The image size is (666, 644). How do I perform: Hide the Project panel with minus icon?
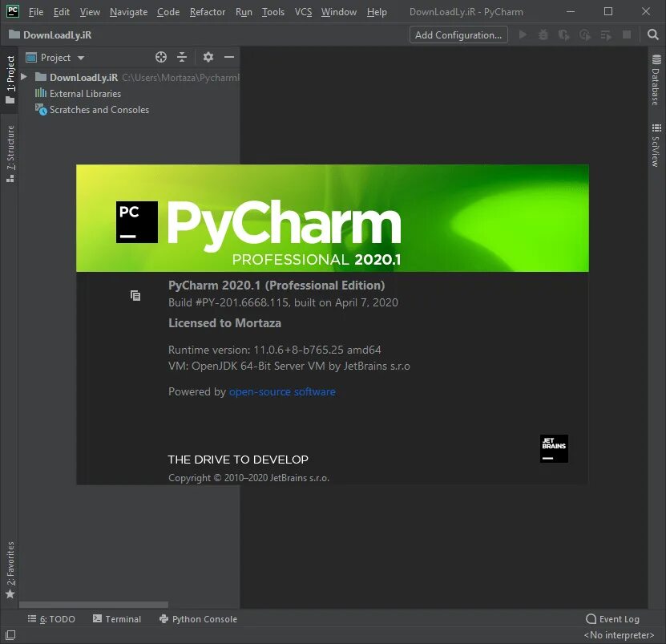click(x=229, y=57)
